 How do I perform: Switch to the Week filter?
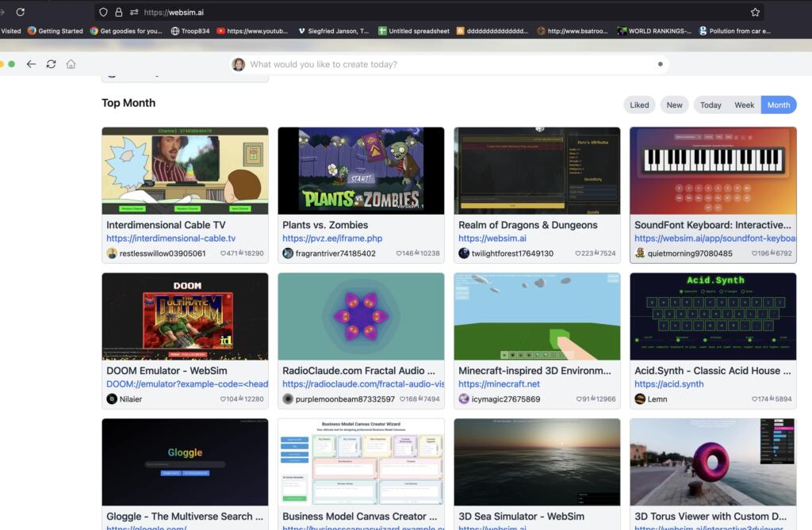click(745, 104)
